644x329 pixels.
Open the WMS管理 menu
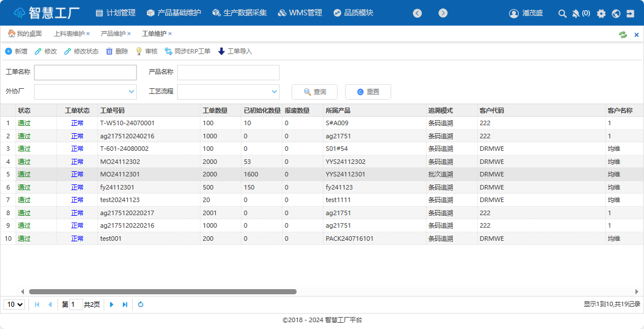pyautogui.click(x=300, y=13)
